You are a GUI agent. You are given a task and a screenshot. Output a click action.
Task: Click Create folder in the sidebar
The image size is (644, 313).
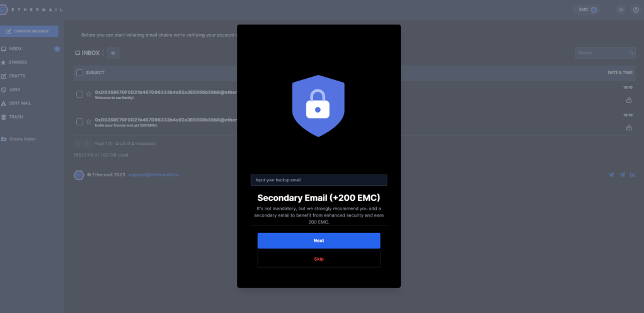click(21, 139)
